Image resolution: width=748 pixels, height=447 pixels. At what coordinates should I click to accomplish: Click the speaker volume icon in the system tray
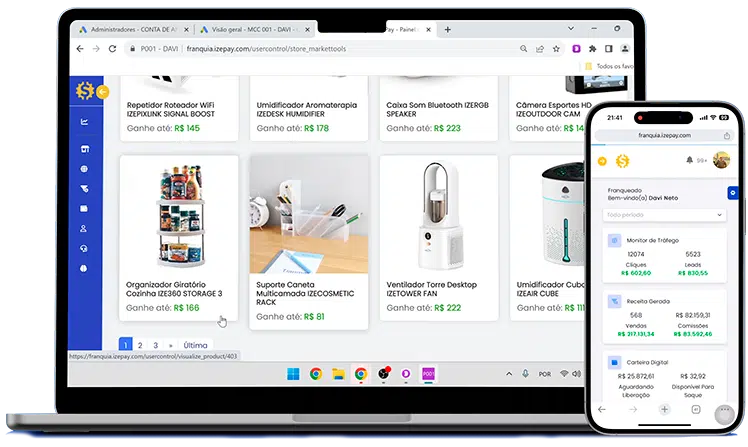tap(577, 374)
